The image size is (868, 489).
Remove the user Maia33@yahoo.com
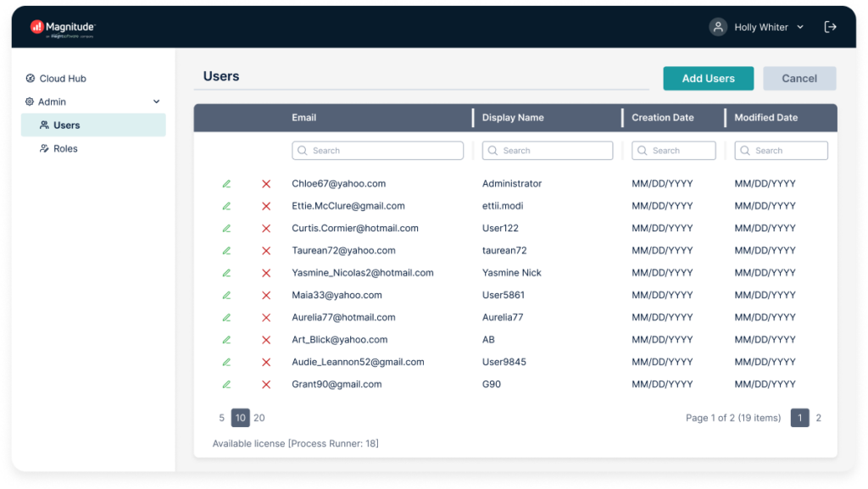click(264, 294)
